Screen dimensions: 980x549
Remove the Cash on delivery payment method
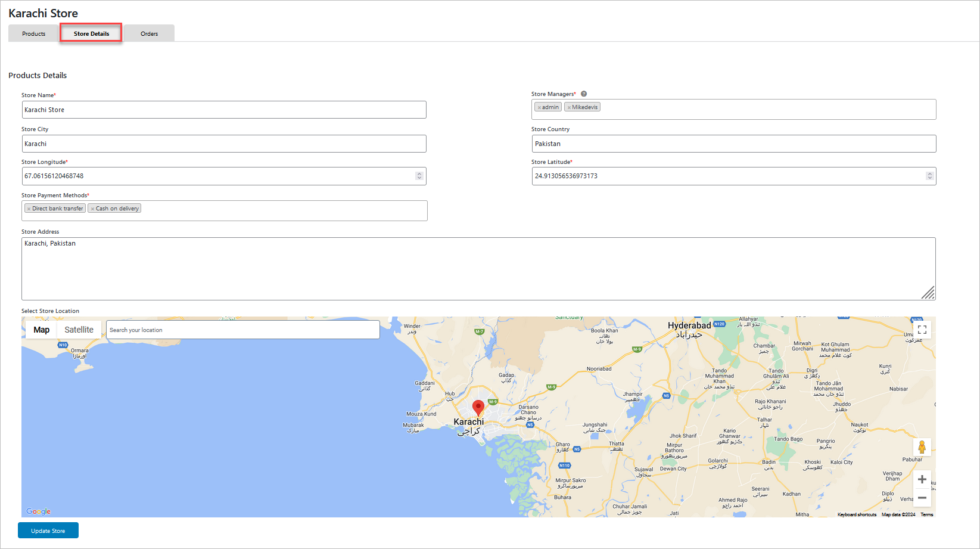pyautogui.click(x=92, y=208)
